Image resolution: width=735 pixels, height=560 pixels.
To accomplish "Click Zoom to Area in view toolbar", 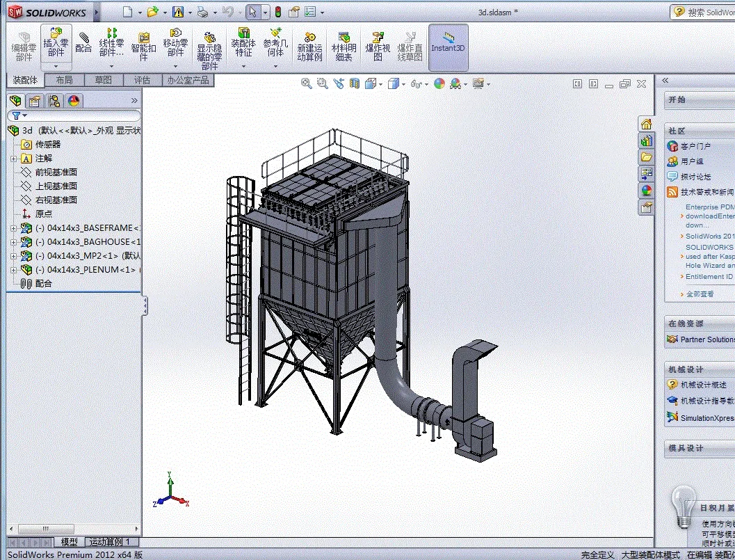I will [322, 83].
